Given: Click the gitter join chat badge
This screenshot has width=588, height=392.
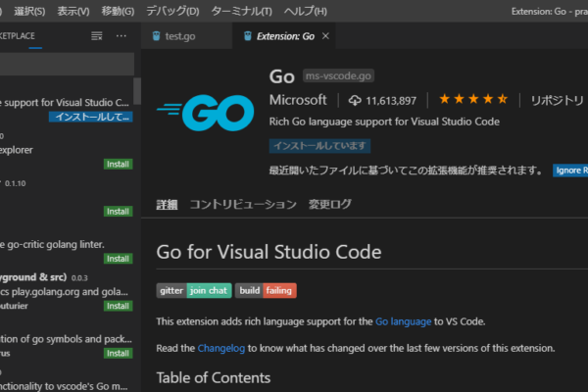Looking at the screenshot, I should [194, 290].
